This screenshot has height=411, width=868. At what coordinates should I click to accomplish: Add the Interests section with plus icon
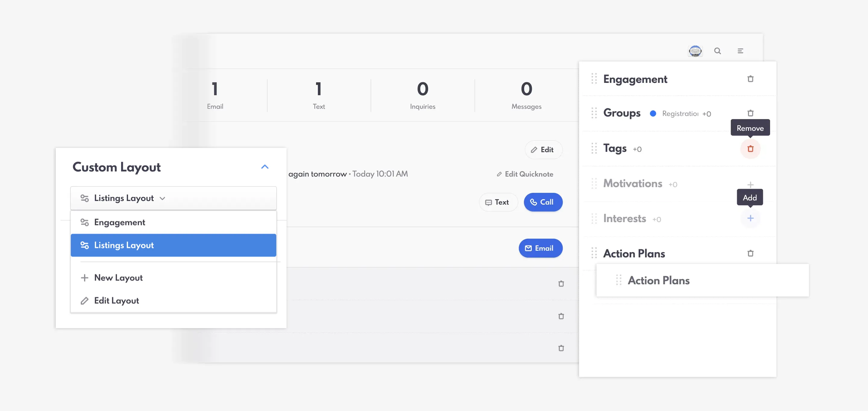[x=750, y=218]
